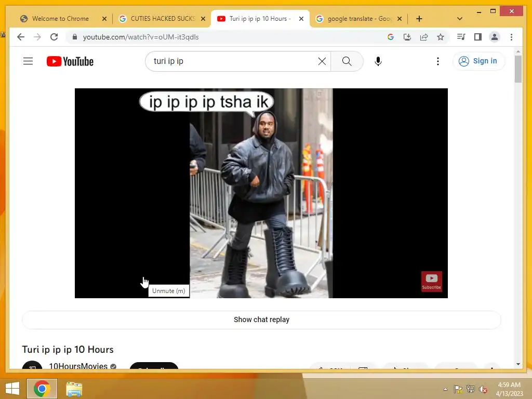This screenshot has height=399, width=532.
Task: Open the tab search dropdown arrow
Action: click(x=460, y=19)
